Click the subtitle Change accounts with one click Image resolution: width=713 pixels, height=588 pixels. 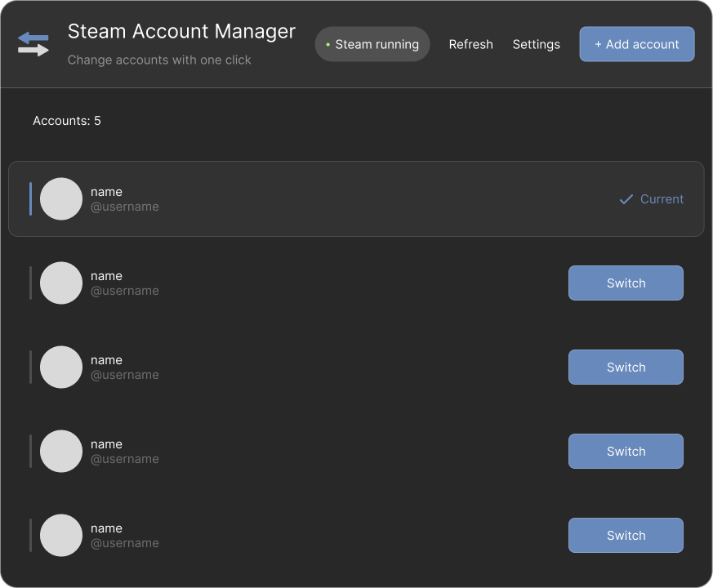click(159, 60)
